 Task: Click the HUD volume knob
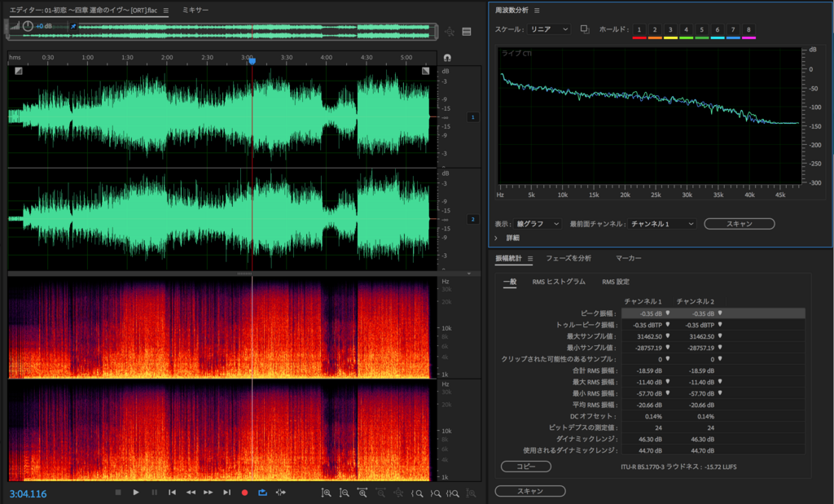pyautogui.click(x=28, y=25)
